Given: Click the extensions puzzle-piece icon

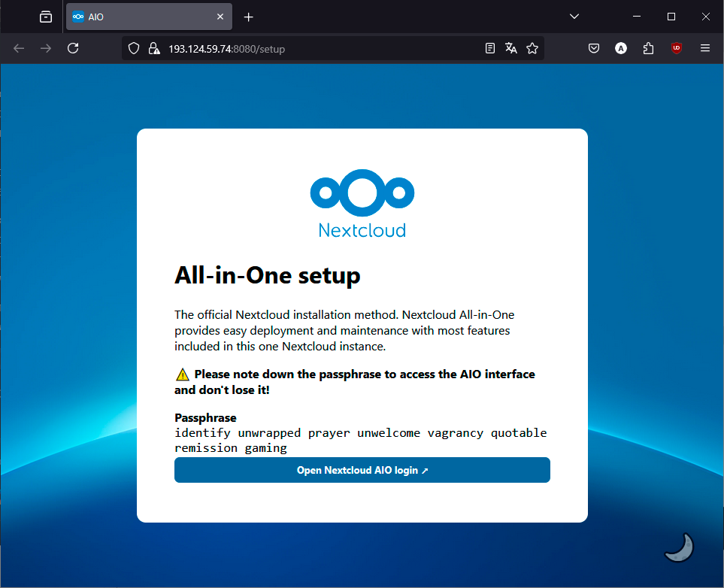Looking at the screenshot, I should click(648, 47).
